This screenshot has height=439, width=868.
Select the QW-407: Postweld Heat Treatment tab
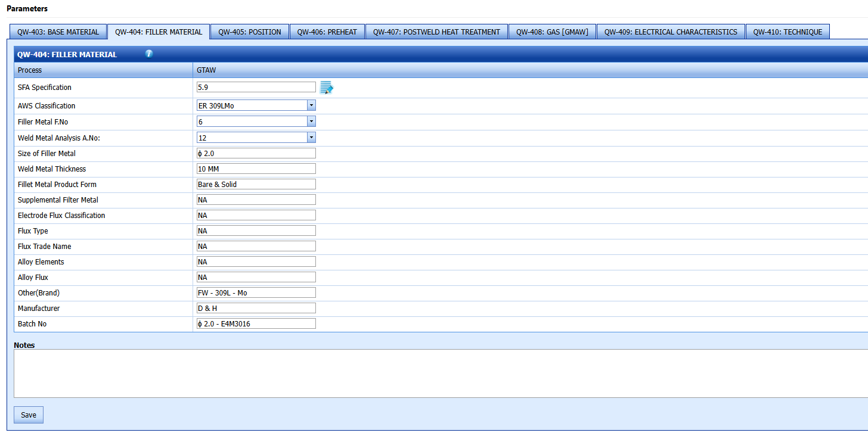[436, 32]
